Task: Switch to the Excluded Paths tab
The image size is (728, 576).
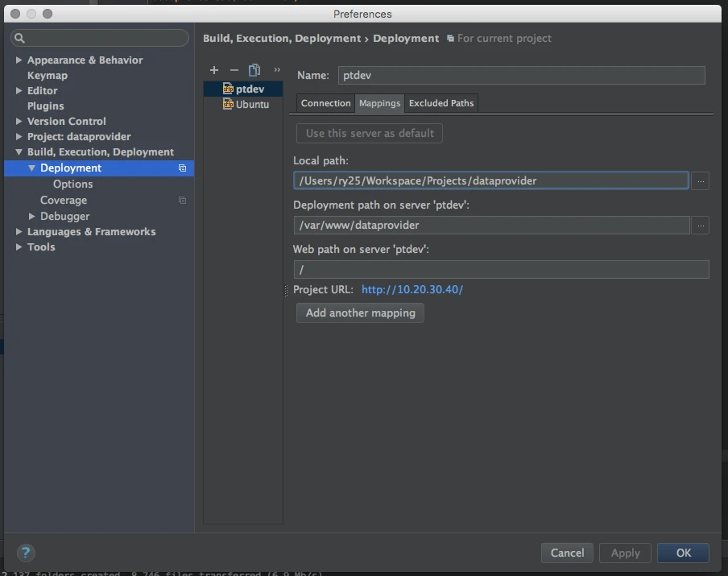Action: pos(441,103)
